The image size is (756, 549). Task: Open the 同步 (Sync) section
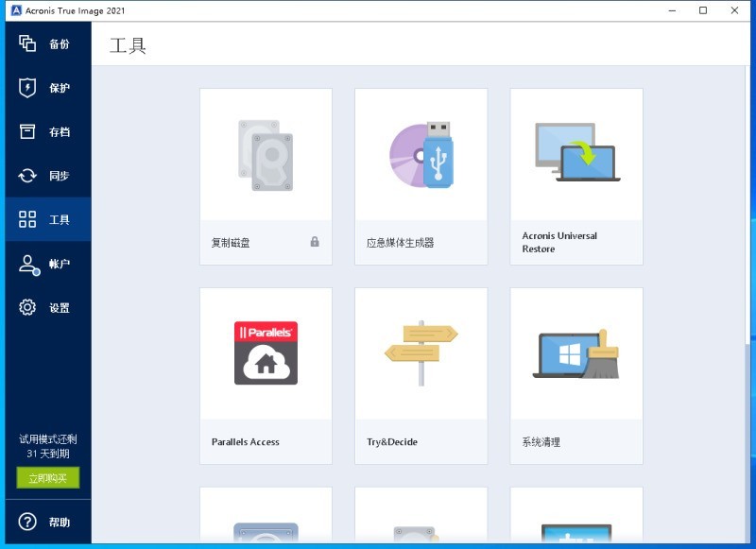pos(45,176)
